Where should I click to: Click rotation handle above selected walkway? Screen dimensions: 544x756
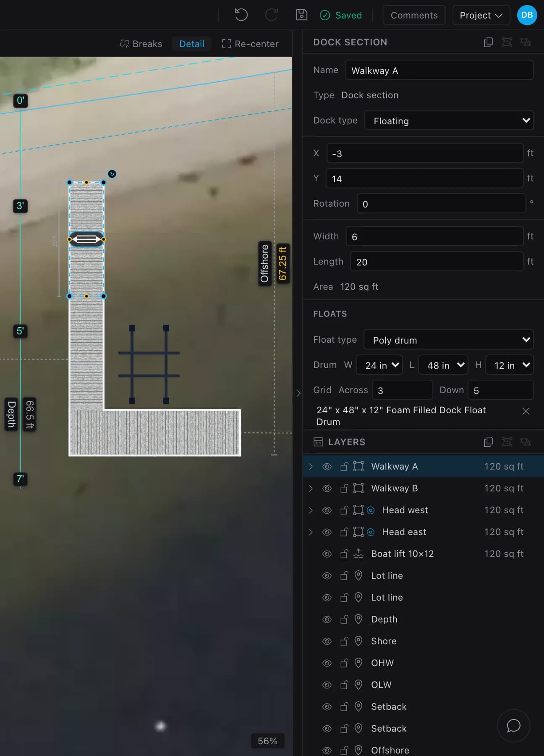click(112, 174)
